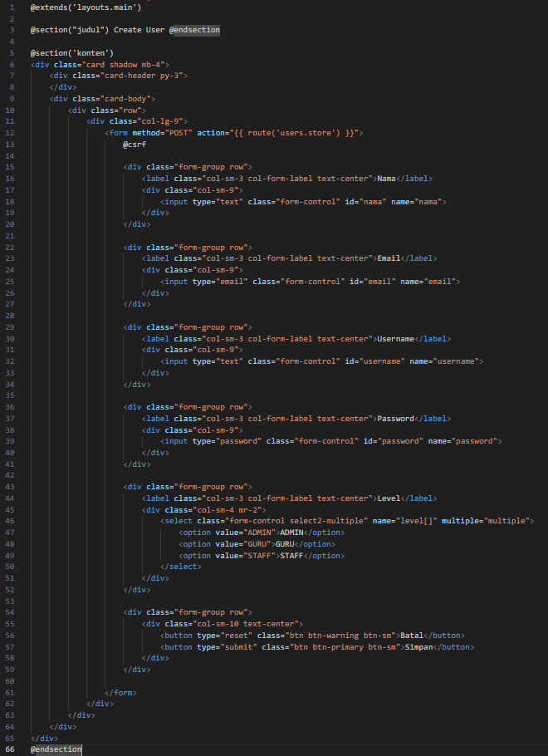Image resolution: width=548 pixels, height=756 pixels.
Task: Click the 'Batal' button text
Action: point(412,636)
